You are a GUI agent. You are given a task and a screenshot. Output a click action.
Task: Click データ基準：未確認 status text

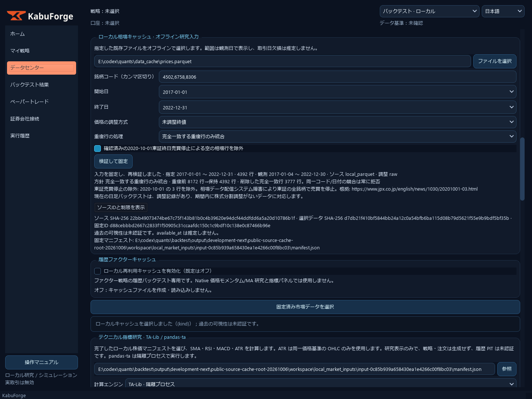401,23
